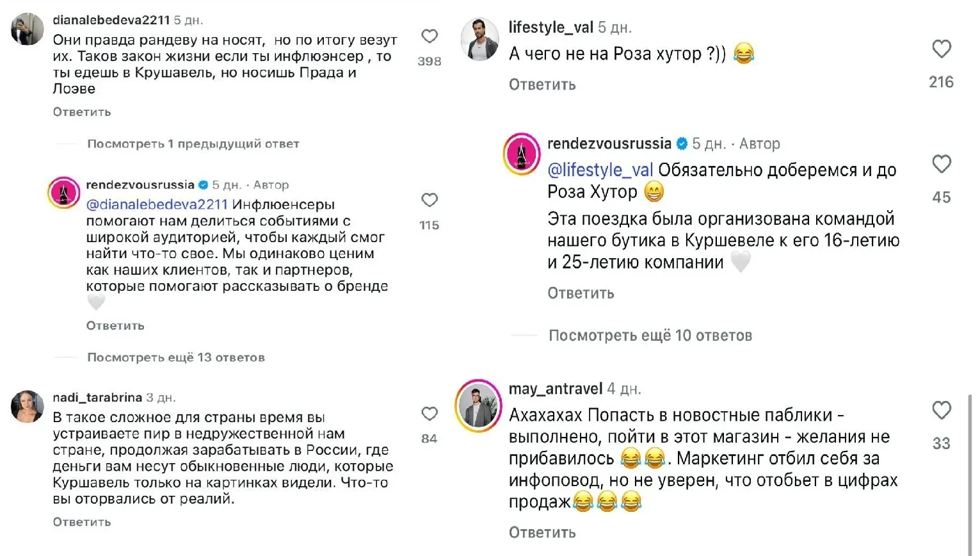Open rendezvousrussia's avatar in the right reply
This screenshot has height=556, width=980.
click(522, 154)
